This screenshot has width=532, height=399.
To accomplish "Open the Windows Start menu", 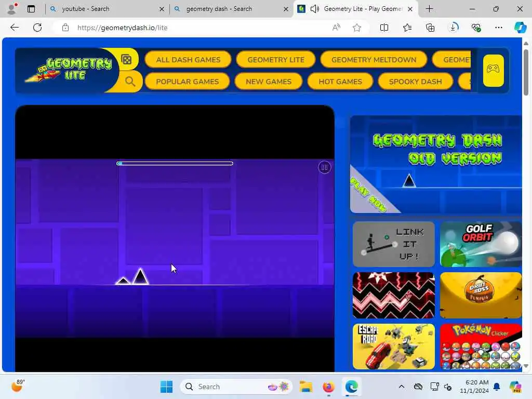I will coord(166,387).
